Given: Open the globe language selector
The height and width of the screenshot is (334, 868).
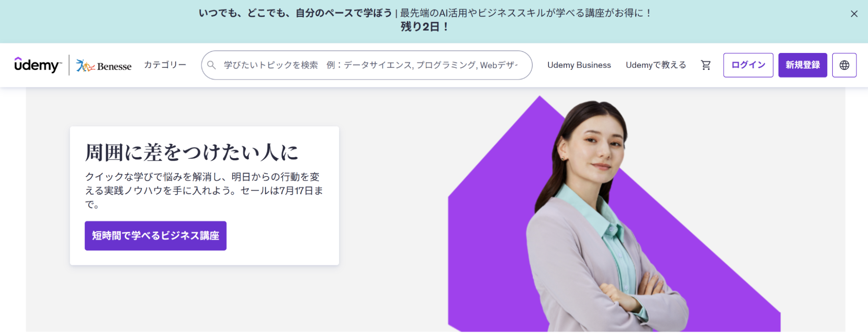Looking at the screenshot, I should pos(844,65).
